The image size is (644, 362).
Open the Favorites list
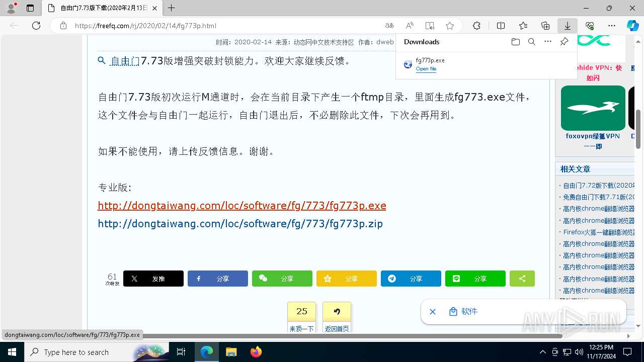523,26
